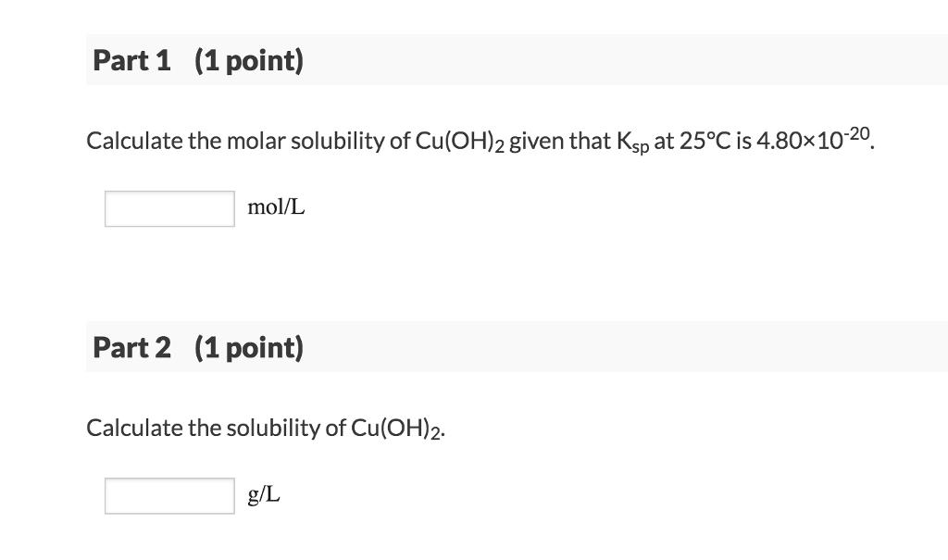
Task: Select the (1 point) label in Part 2
Action: [x=248, y=347]
